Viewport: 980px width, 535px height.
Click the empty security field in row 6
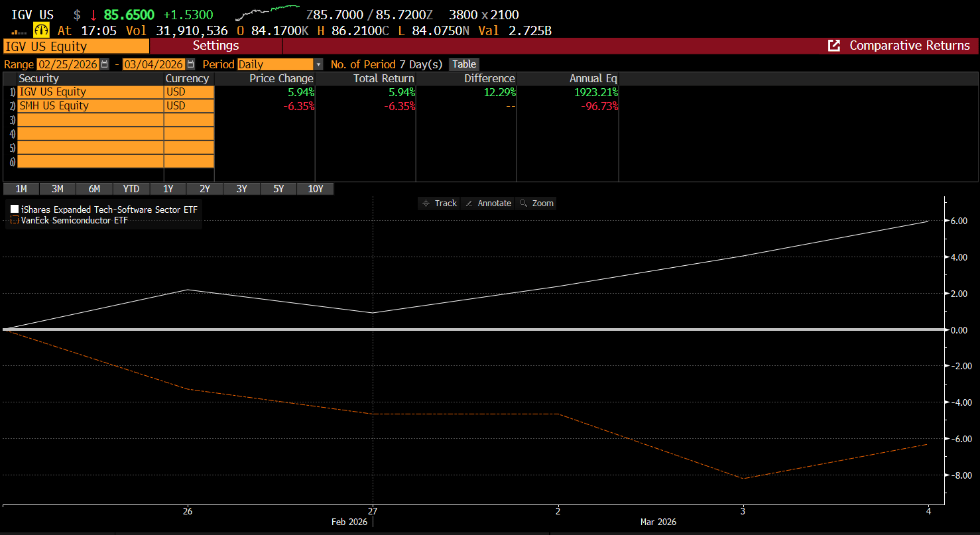tap(90, 162)
